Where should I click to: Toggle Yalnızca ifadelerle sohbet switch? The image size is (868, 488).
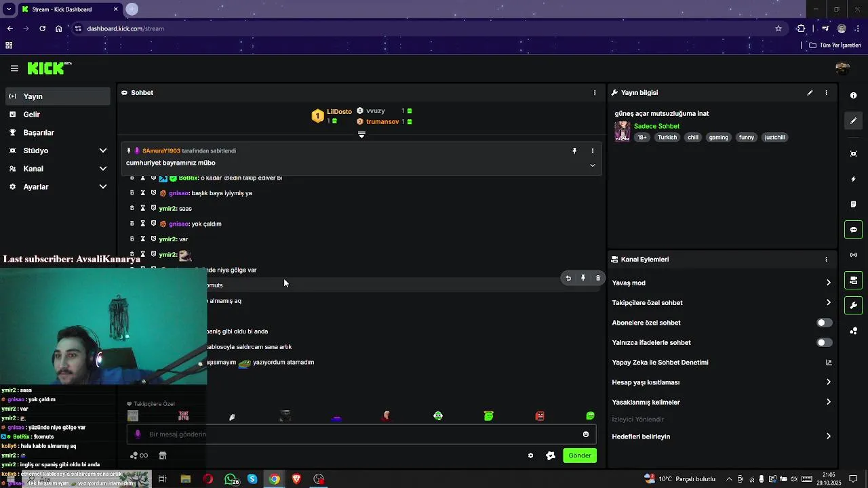[824, 342]
